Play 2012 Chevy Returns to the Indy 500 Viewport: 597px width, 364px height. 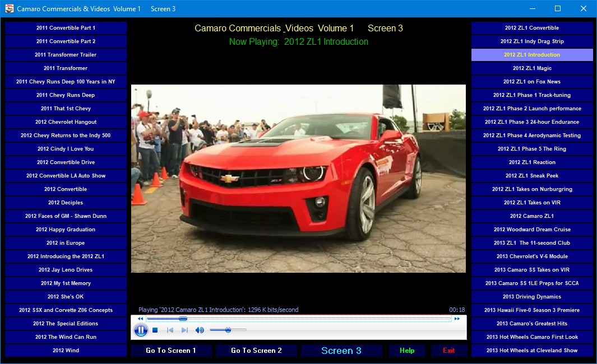[x=66, y=136]
